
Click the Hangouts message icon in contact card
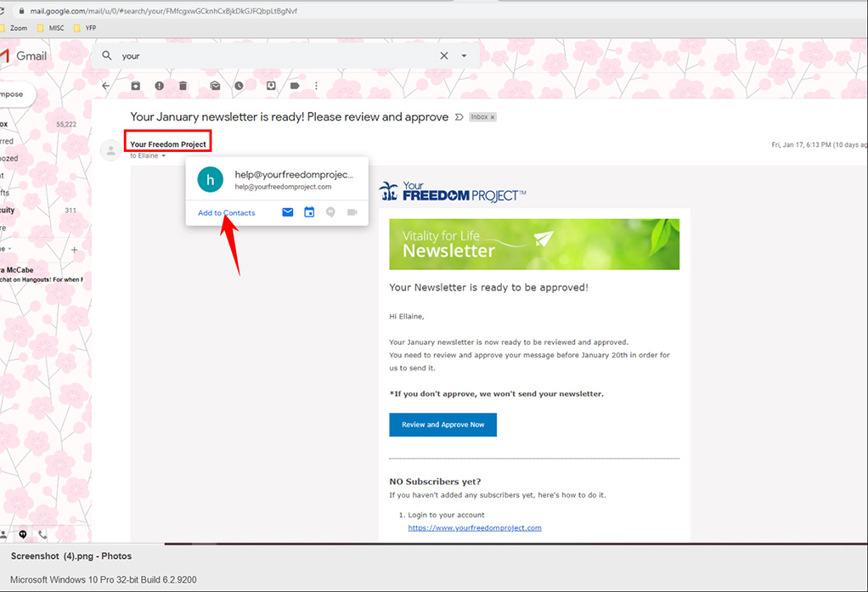330,212
